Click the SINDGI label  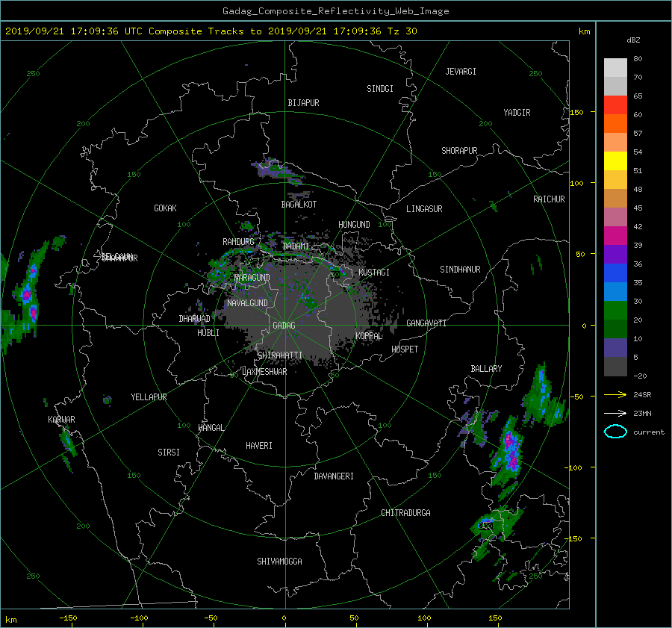(380, 89)
